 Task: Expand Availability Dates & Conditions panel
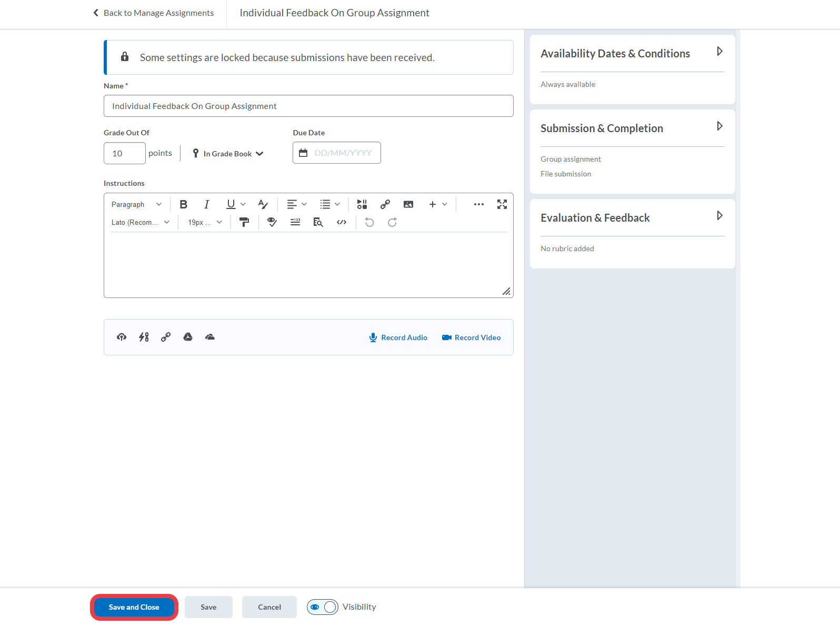coord(719,52)
